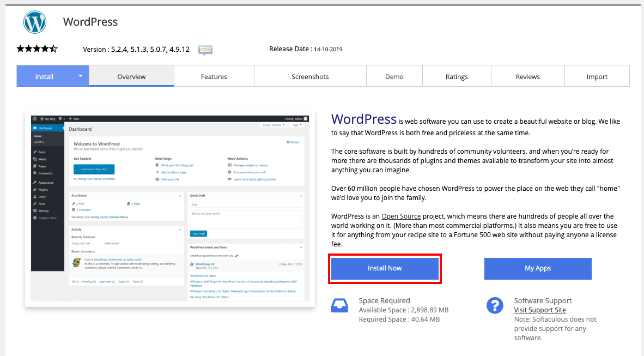
Task: Select the Install tab
Action: click(x=44, y=76)
